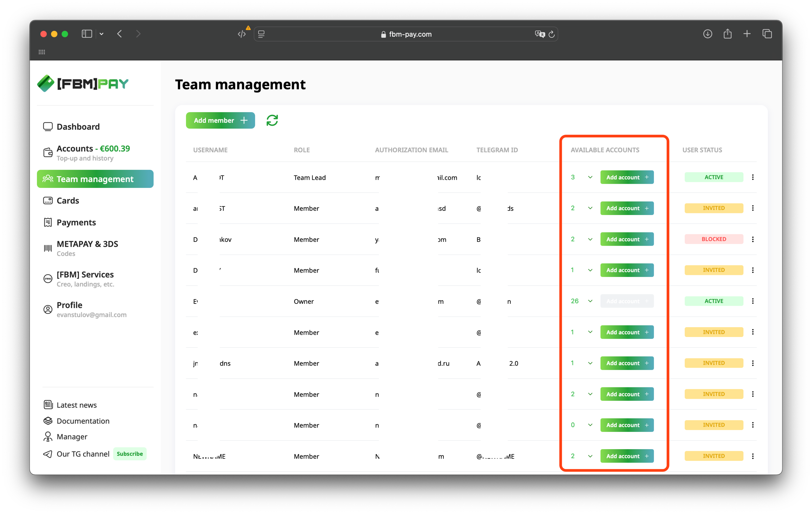This screenshot has height=514, width=812.
Task: Open the tab overview icon in Safari
Action: click(x=767, y=34)
